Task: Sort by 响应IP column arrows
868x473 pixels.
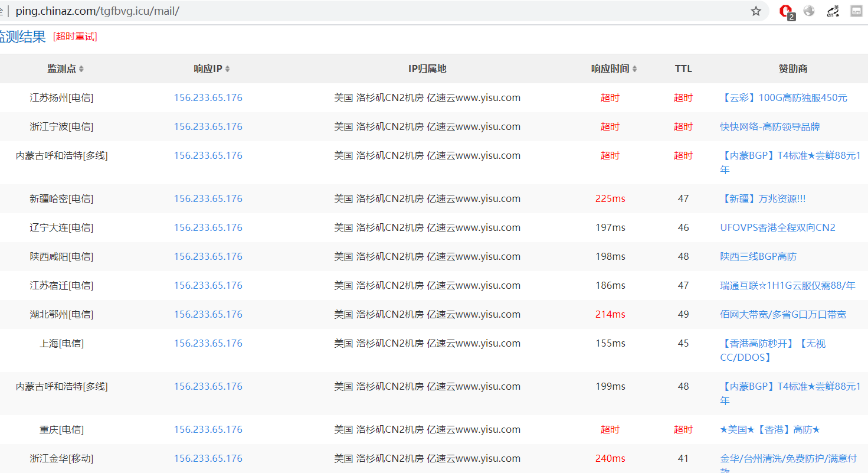Action: coord(227,69)
